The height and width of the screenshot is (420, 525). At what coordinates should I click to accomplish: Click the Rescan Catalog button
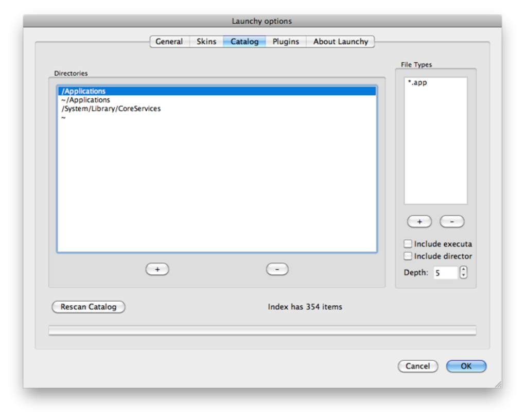click(88, 307)
